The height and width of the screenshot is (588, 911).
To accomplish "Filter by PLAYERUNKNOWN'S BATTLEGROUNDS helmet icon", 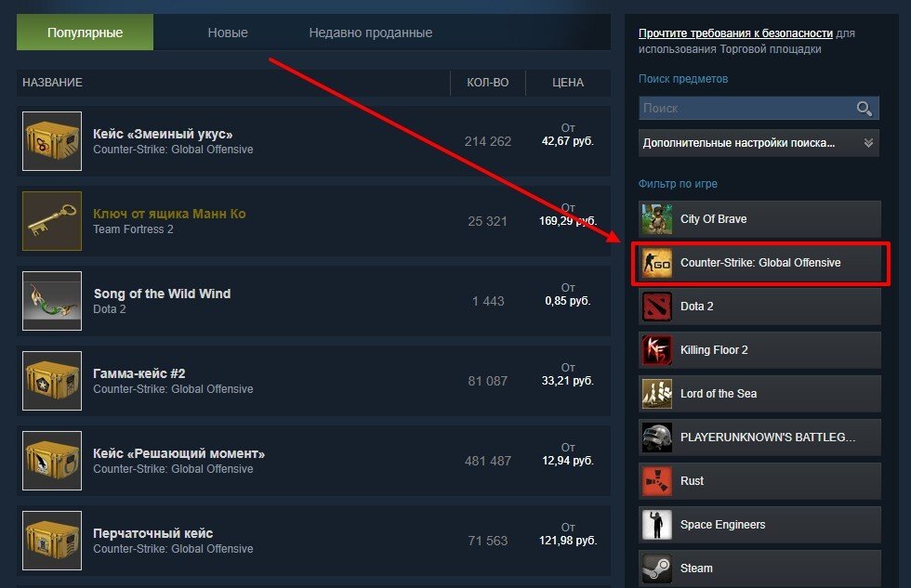I will tap(657, 438).
